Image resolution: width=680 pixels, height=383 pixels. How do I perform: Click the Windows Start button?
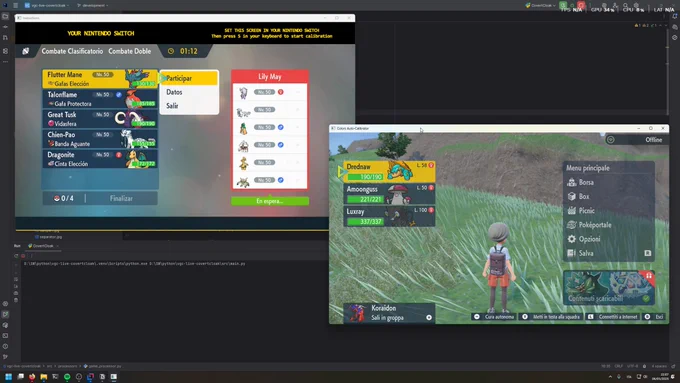tap(8, 376)
